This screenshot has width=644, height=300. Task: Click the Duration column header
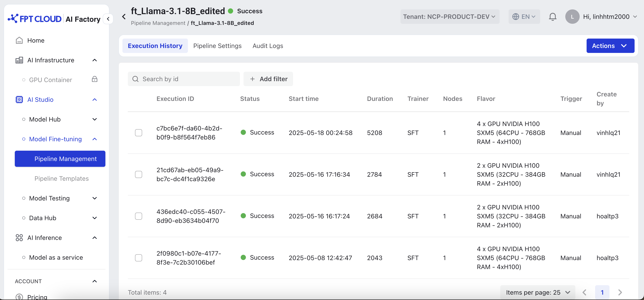click(x=380, y=99)
